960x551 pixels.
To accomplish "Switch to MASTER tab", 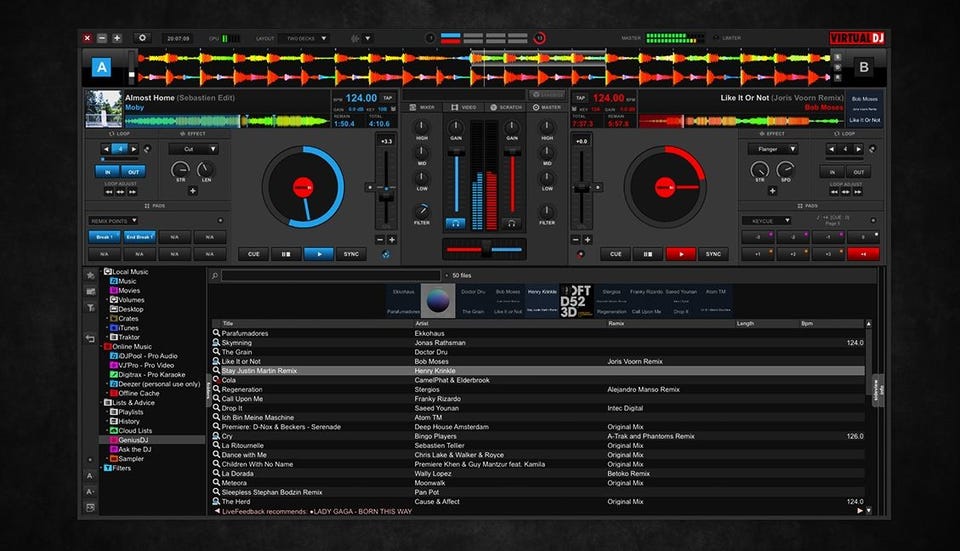I will pyautogui.click(x=547, y=107).
